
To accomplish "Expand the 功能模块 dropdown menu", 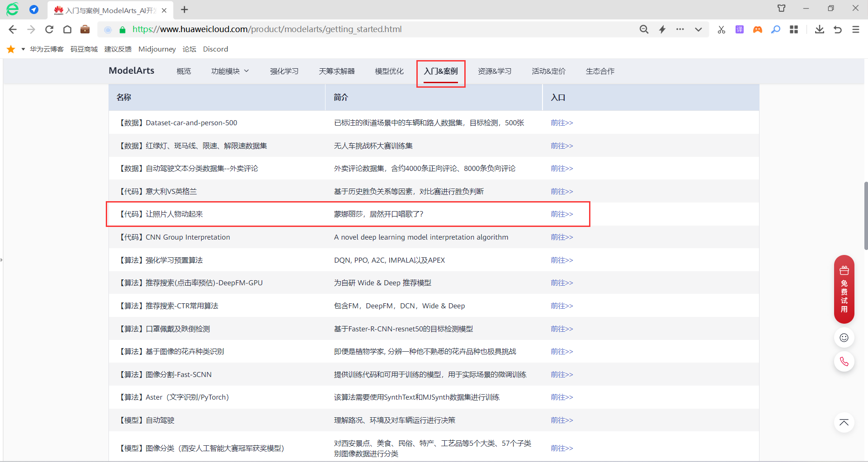I will [230, 71].
